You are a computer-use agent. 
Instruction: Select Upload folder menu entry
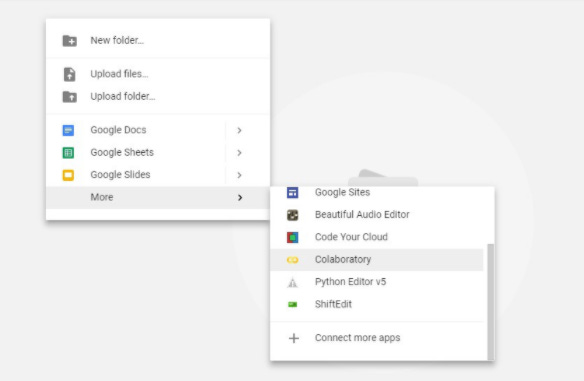click(x=158, y=96)
